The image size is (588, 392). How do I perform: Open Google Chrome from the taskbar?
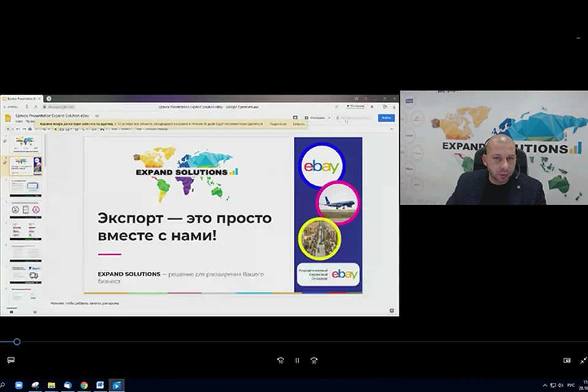click(84, 385)
